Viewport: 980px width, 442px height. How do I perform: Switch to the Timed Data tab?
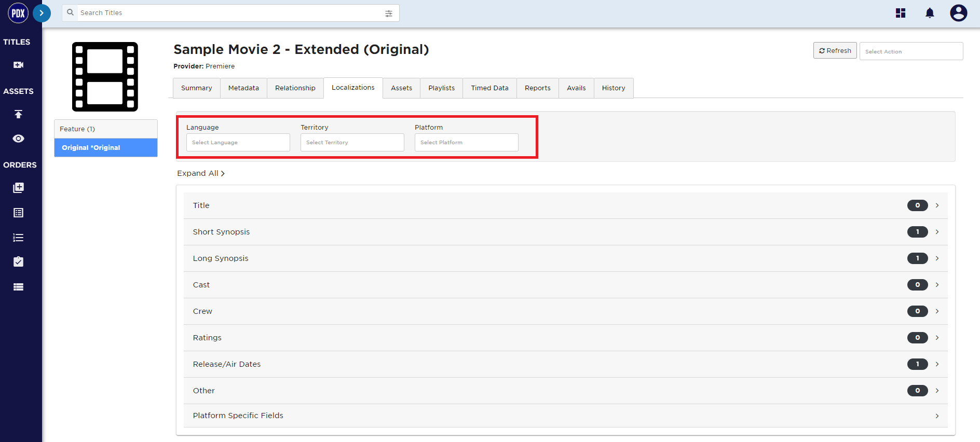[x=490, y=88]
